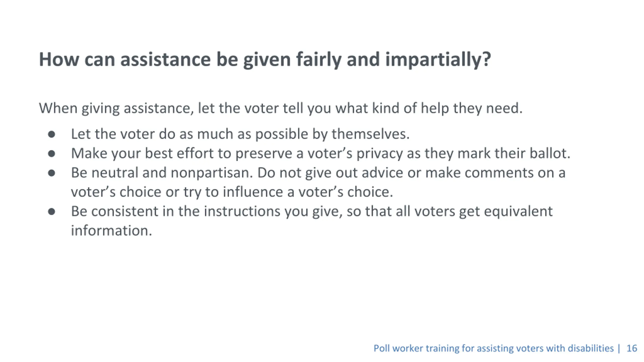
Task: Click the word 'equivalent' in the last bullet
Action: pos(518,212)
